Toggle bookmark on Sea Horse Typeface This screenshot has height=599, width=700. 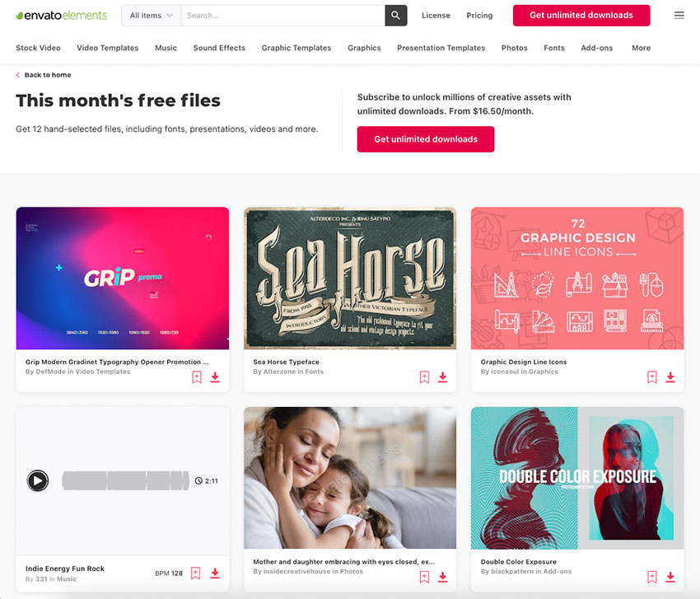425,377
